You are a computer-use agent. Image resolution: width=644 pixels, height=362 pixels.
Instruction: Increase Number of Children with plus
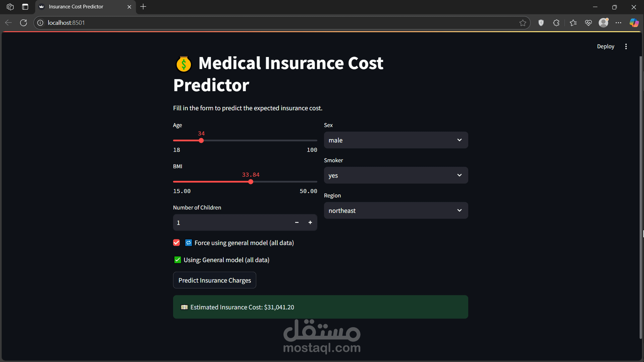tap(310, 223)
